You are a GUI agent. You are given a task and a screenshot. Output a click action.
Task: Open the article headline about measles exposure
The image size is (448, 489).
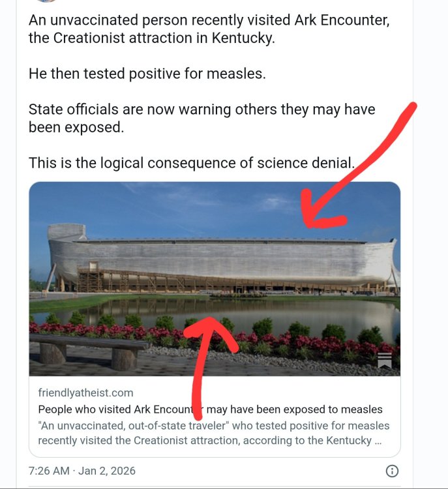[210, 409]
